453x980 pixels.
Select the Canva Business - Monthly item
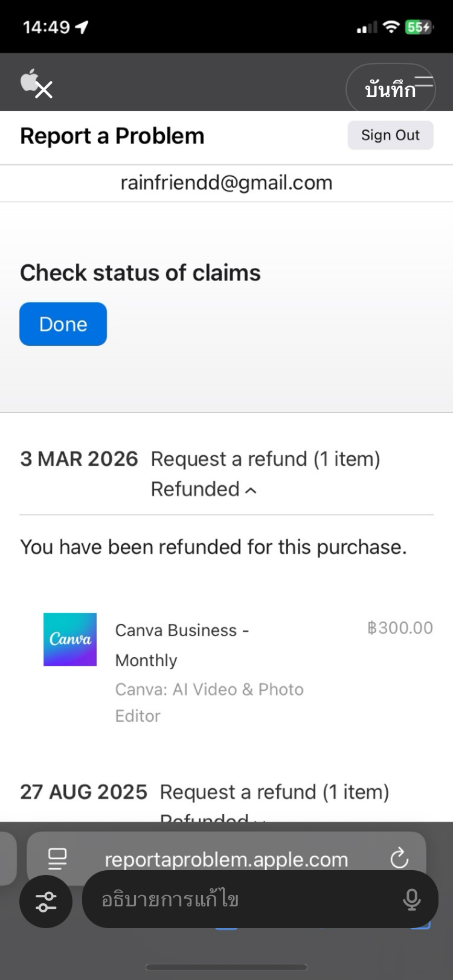182,644
